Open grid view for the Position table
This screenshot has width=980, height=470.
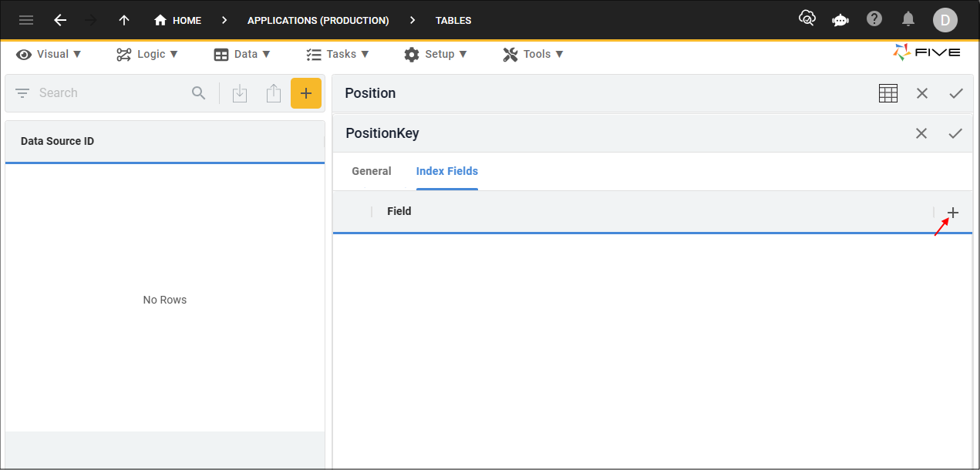pos(887,93)
